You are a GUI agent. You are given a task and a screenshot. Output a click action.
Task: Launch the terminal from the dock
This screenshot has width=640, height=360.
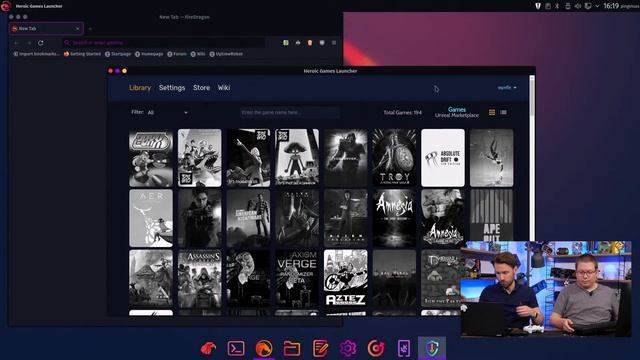pos(236,348)
